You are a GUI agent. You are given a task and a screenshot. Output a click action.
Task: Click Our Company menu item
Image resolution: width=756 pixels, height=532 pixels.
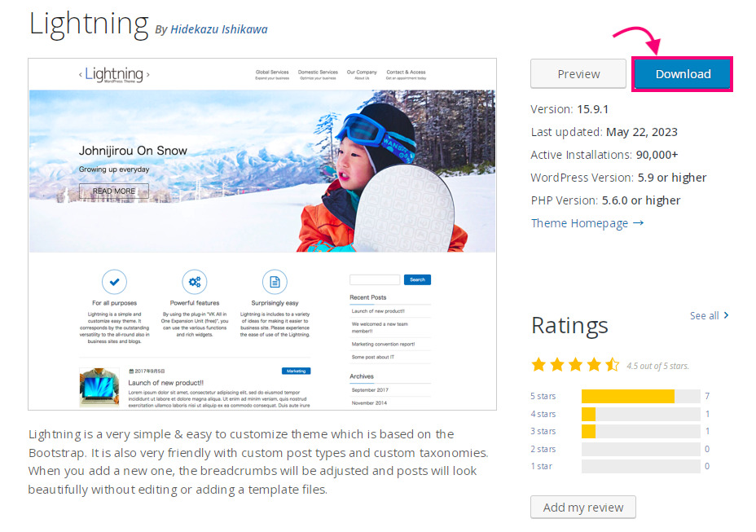[362, 74]
